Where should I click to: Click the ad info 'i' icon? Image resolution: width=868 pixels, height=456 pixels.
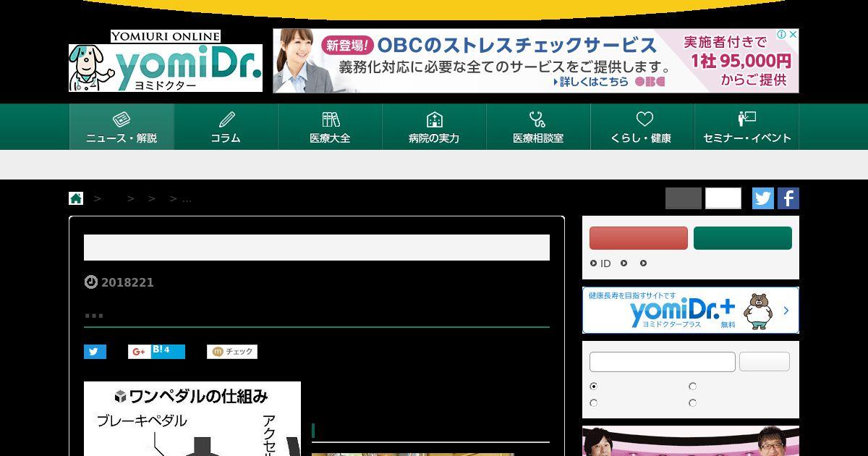point(782,35)
